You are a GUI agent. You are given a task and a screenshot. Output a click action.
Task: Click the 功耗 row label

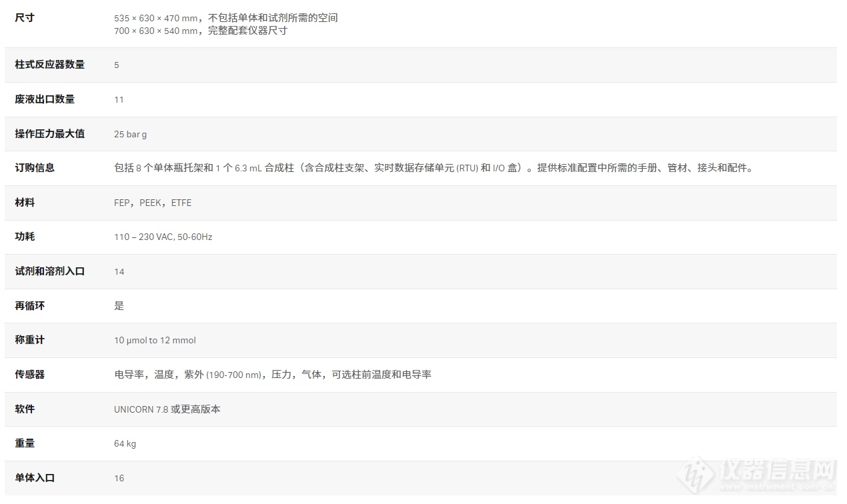coord(25,237)
